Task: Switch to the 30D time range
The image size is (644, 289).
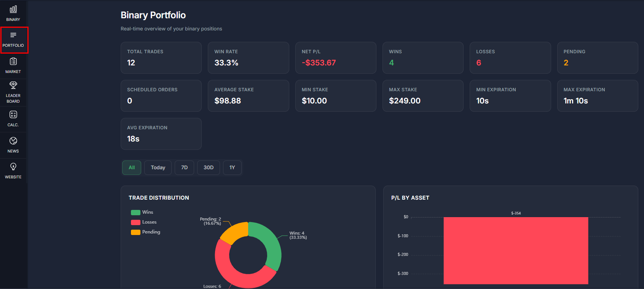Action: pos(209,168)
